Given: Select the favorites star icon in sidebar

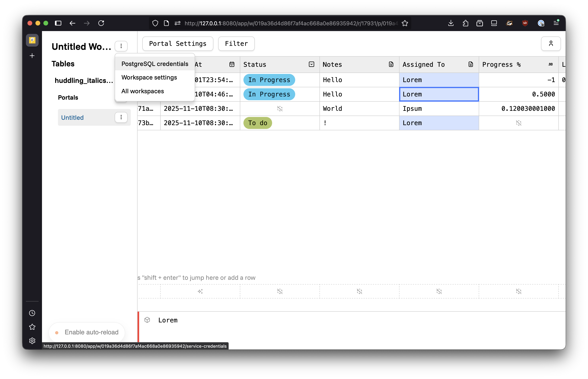Looking at the screenshot, I should coord(32,327).
